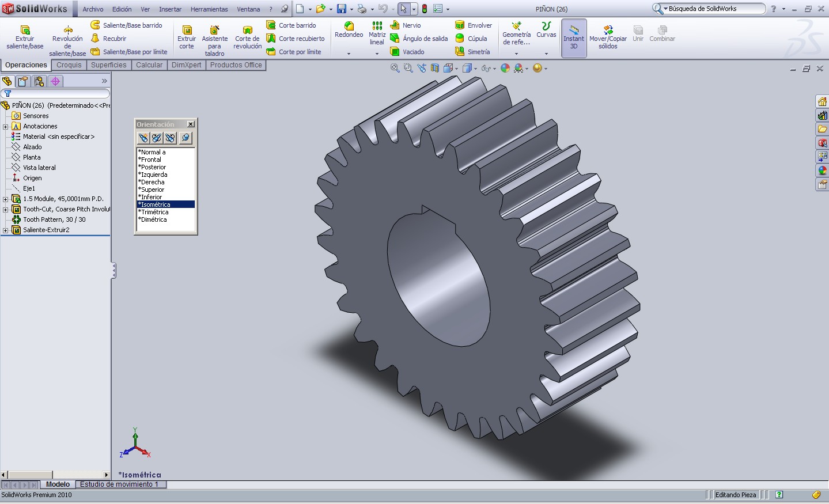Screen dimensions: 829x504
Task: Click the Extruir saliente/base tool
Action: [25, 37]
